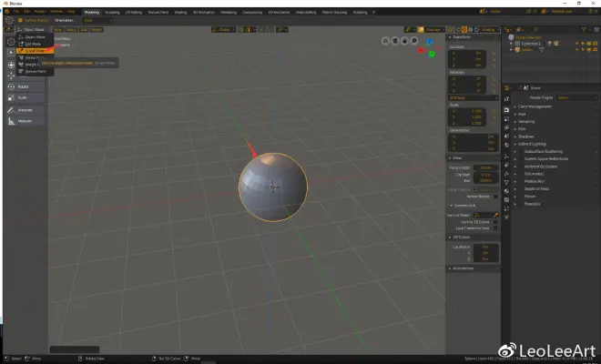Enable Subsurface Scattering checkbox
Image resolution: width=601 pixels, height=364 pixels.
pos(521,152)
